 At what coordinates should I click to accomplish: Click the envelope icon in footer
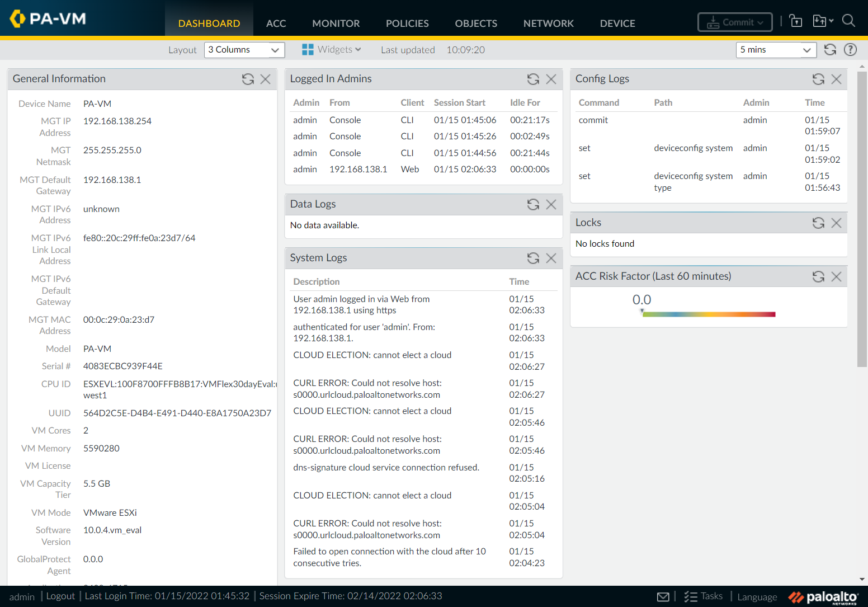(x=663, y=597)
